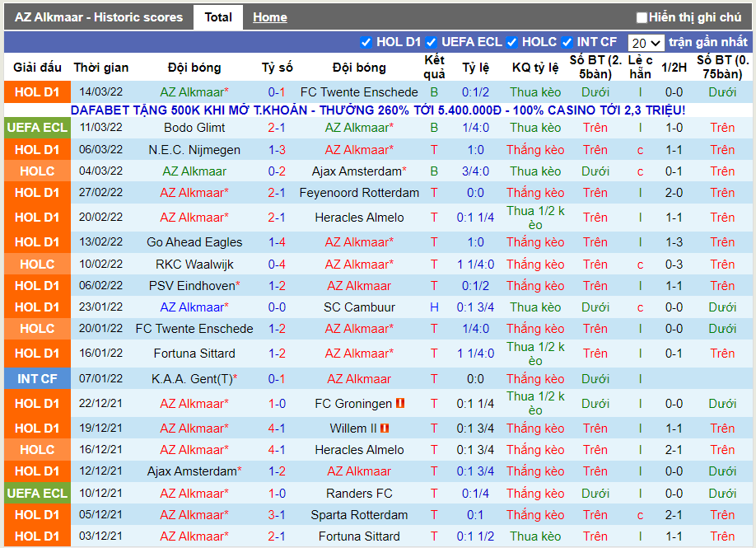Switch to the Total tab
The image size is (756, 548).
(x=218, y=17)
